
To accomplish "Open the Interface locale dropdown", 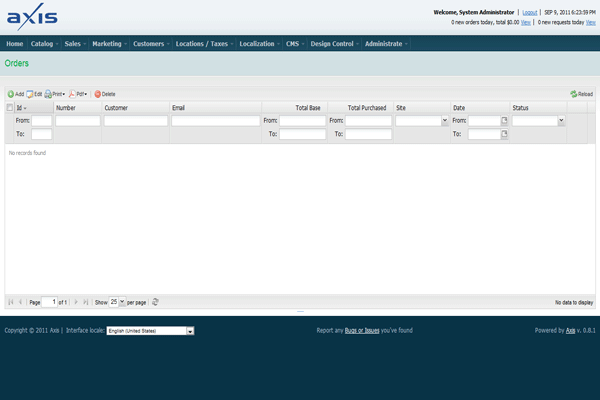I will [150, 331].
